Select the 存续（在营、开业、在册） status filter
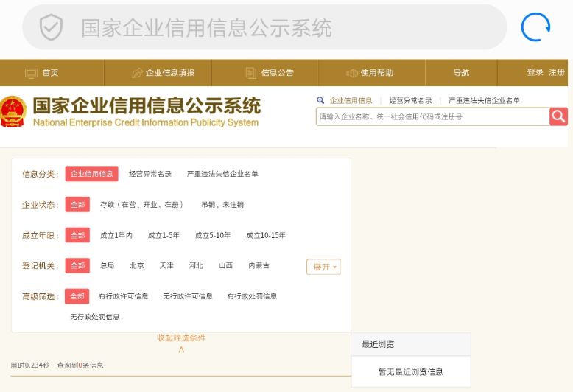Viewport: 573px width, 392px height. pos(141,204)
